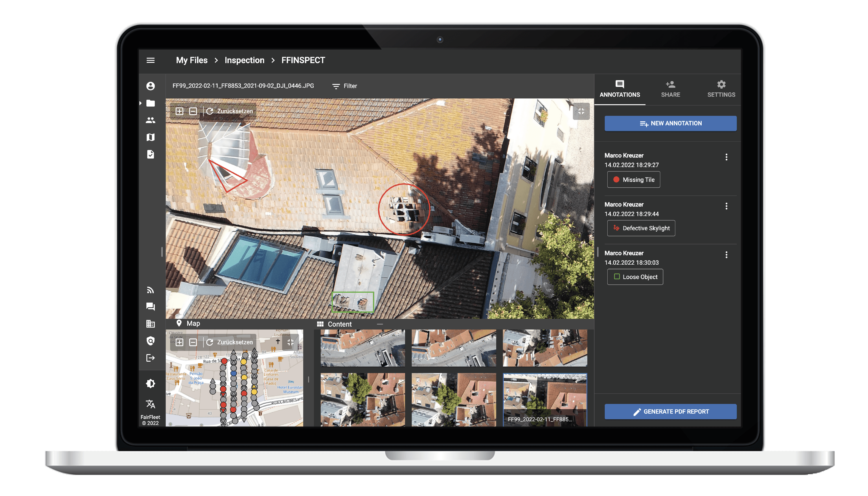Image resolution: width=868 pixels, height=496 pixels.
Task: Toggle Missing Tile annotation visibility
Action: pyautogui.click(x=634, y=179)
